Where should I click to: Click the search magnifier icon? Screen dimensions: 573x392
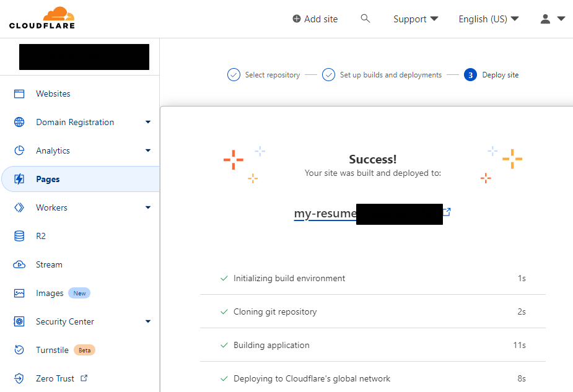click(365, 19)
